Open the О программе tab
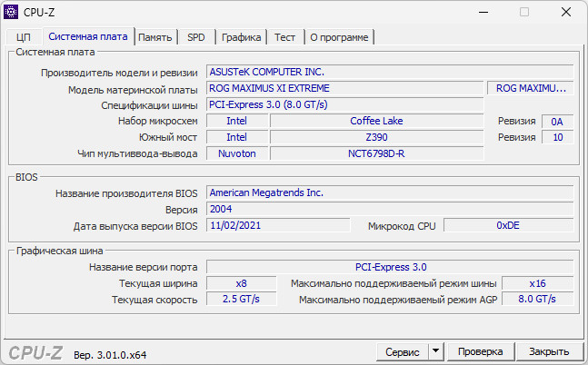 (339, 37)
